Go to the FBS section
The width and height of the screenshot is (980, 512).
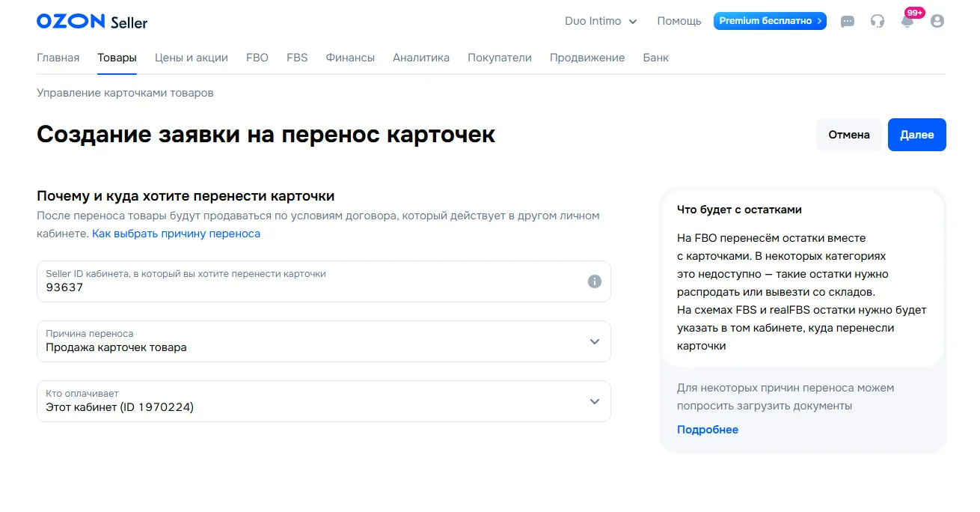(297, 57)
